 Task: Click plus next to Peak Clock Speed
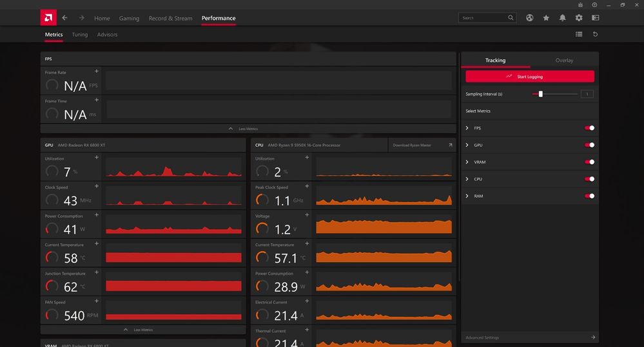point(307,186)
